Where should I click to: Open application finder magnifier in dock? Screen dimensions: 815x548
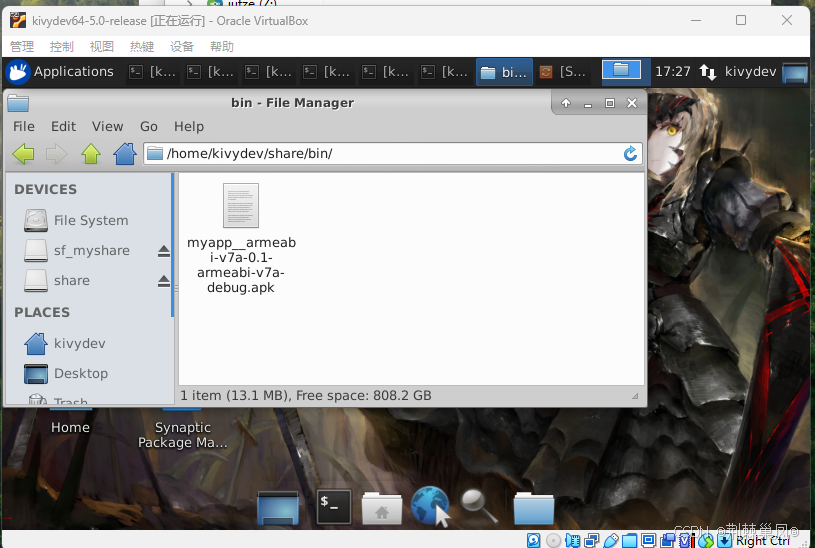click(479, 506)
